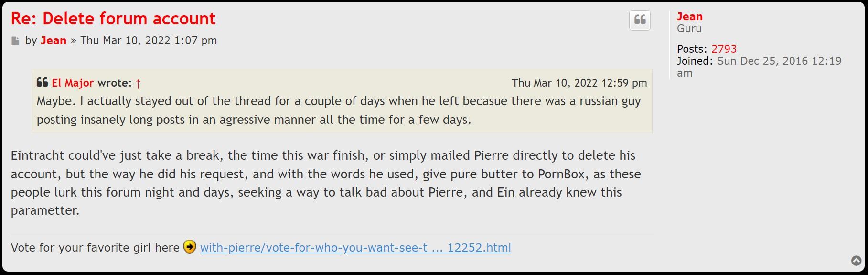
Task: Click the post date Thu Mar 10 1:07 pm
Action: [149, 40]
